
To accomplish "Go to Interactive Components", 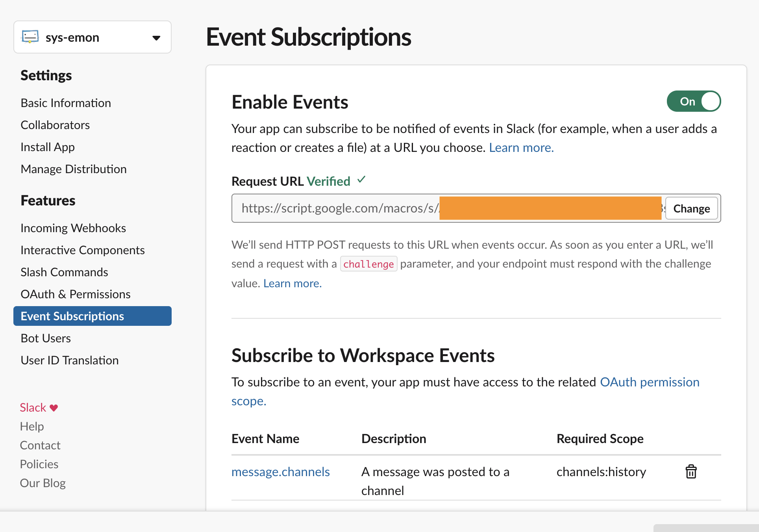I will point(83,250).
